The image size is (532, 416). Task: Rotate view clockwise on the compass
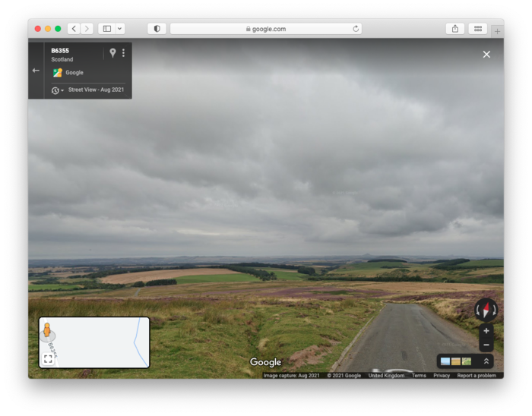[494, 310]
